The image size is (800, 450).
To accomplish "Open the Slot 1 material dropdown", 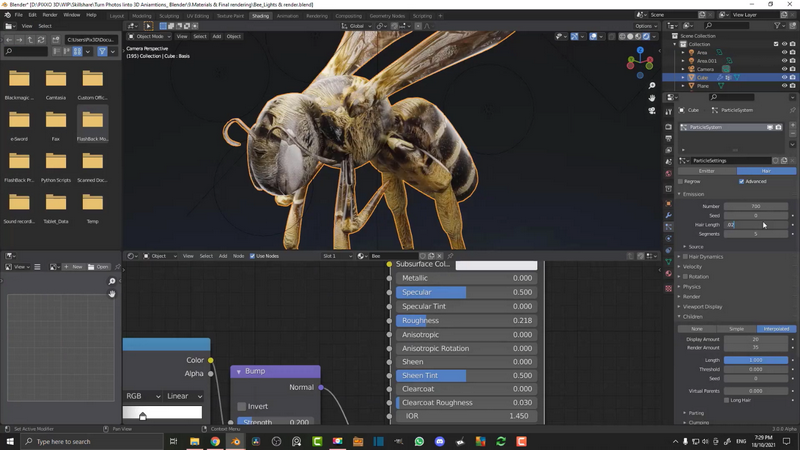I will (x=337, y=256).
